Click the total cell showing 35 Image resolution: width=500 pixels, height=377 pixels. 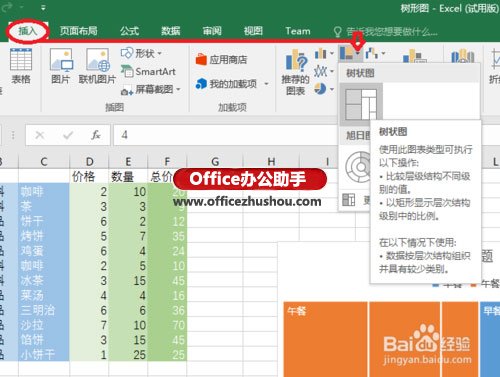point(167,236)
